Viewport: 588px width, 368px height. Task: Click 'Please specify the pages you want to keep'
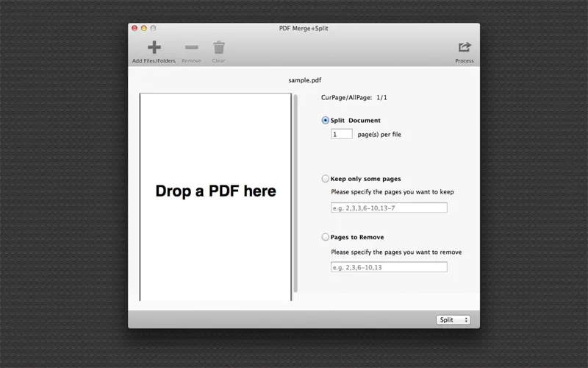(392, 192)
